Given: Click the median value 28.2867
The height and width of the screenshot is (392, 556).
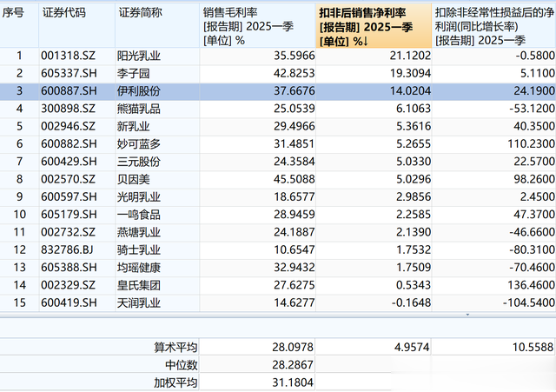Looking at the screenshot, I should 293,365.
